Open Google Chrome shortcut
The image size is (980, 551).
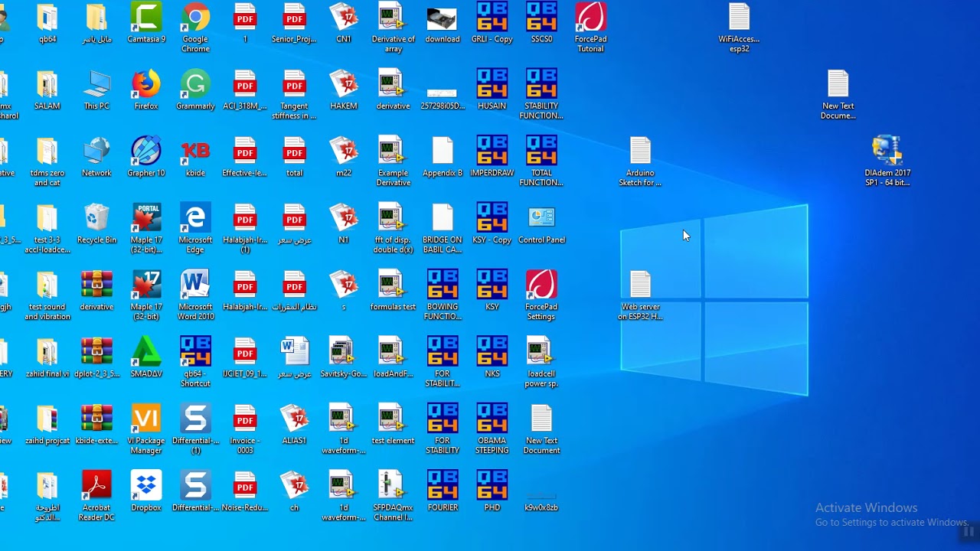[195, 28]
